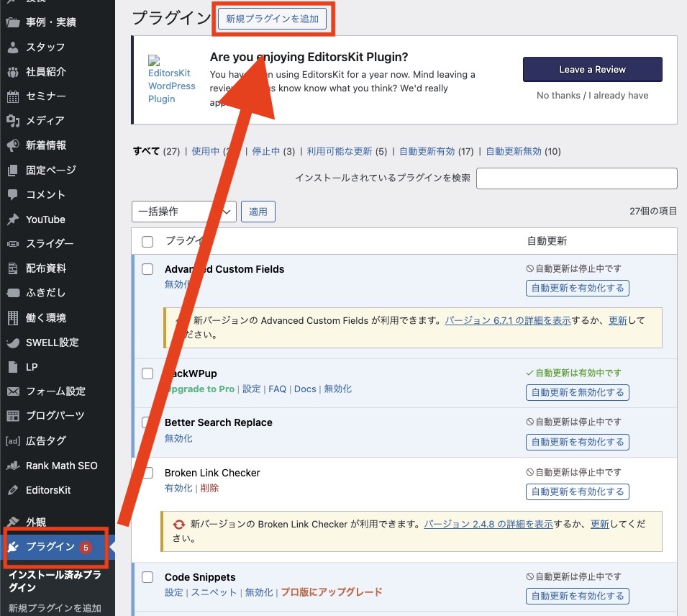Toggle the select-all plugins checkbox
The width and height of the screenshot is (687, 616).
(147, 241)
